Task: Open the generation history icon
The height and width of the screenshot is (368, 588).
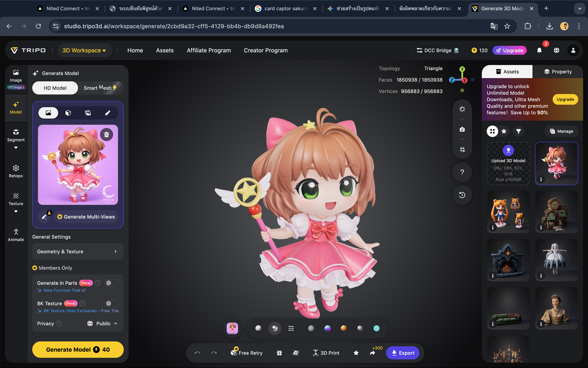Action: click(462, 195)
